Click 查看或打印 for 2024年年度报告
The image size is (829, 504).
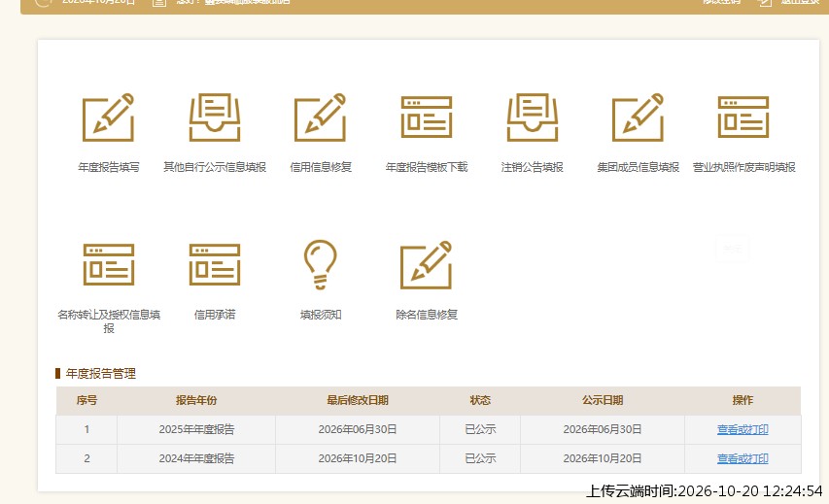[x=743, y=458]
